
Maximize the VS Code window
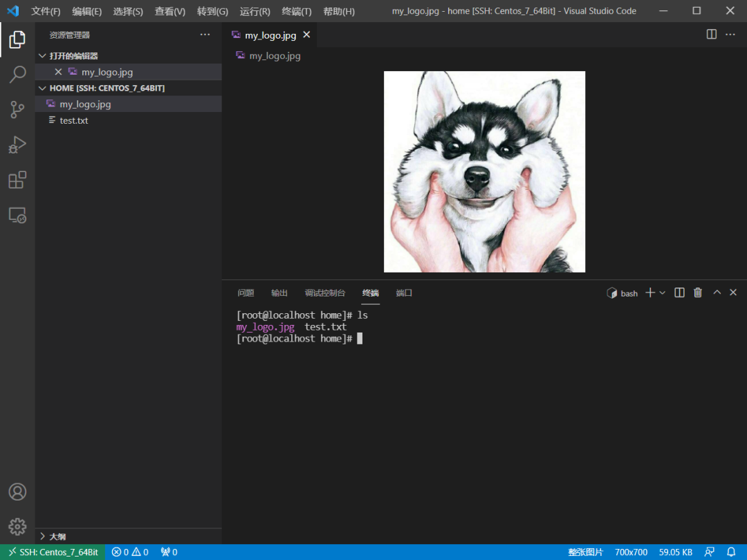(697, 11)
